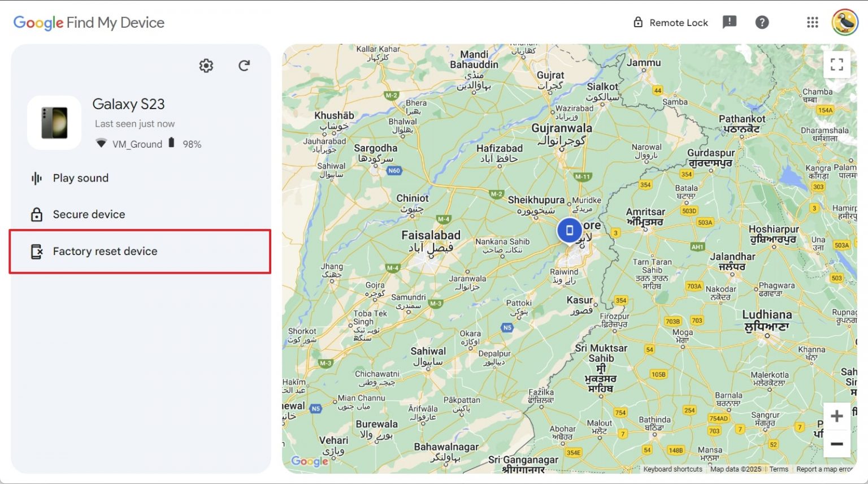Toggle the map zoom in control
Image resolution: width=868 pixels, height=484 pixels.
837,416
